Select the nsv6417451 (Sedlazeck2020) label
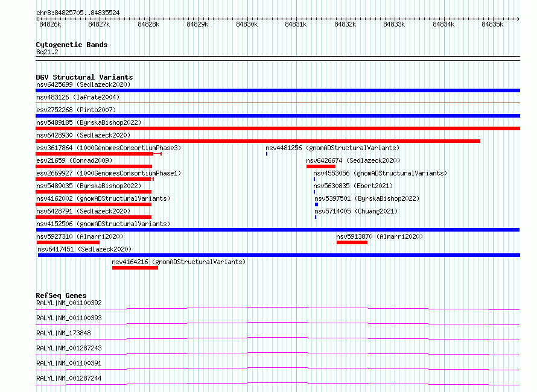The image size is (537, 392). (84, 249)
